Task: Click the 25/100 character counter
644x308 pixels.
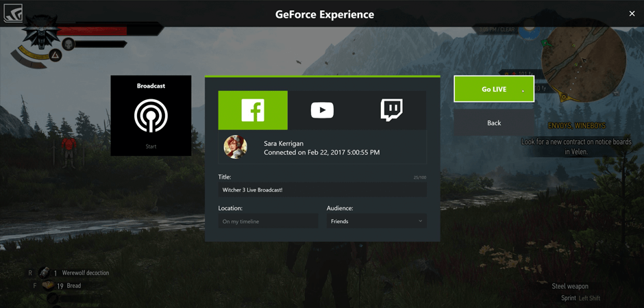Action: pos(420,177)
